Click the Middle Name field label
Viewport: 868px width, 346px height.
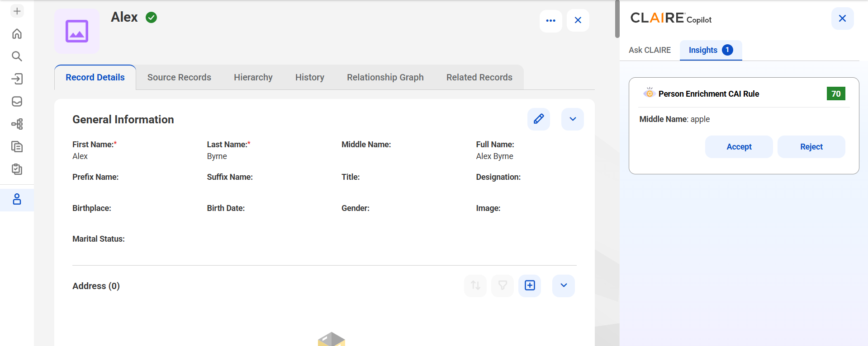pos(366,145)
